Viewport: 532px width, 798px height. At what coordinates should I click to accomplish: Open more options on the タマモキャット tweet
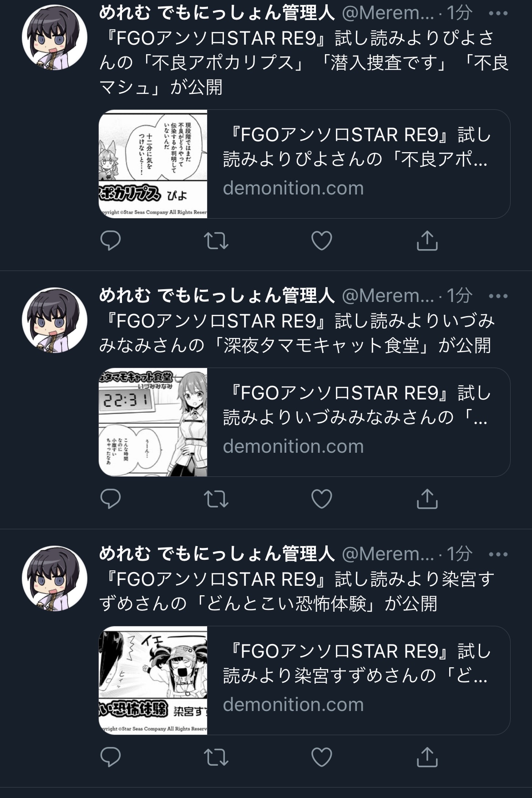pos(498,296)
